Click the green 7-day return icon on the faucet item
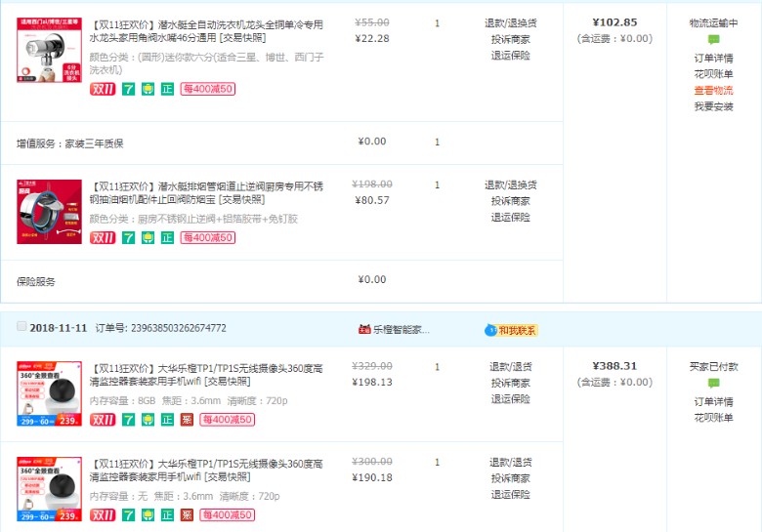Image resolution: width=762 pixels, height=532 pixels. pyautogui.click(x=128, y=89)
